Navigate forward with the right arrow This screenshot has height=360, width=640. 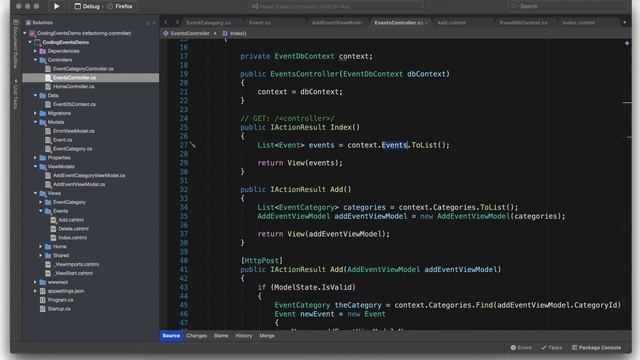tap(177, 22)
